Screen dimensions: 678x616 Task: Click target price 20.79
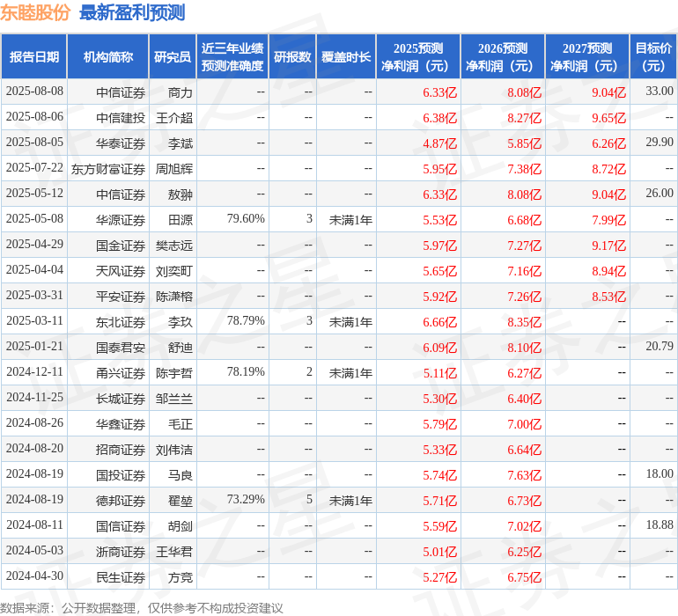click(660, 346)
